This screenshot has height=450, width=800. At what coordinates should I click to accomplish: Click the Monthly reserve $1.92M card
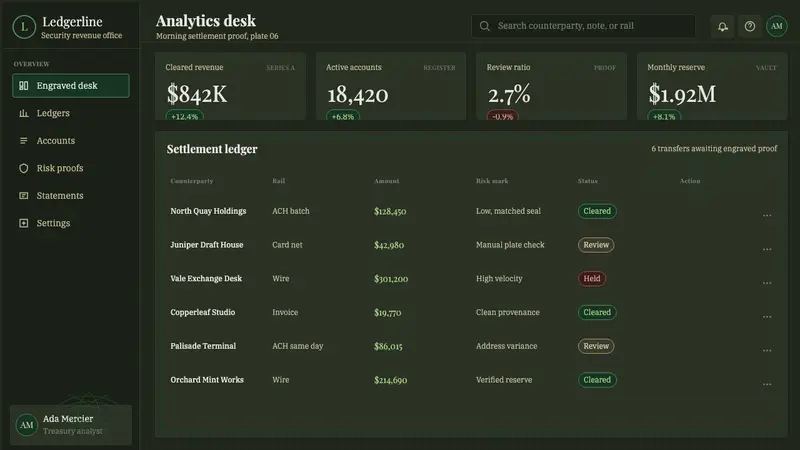[712, 86]
